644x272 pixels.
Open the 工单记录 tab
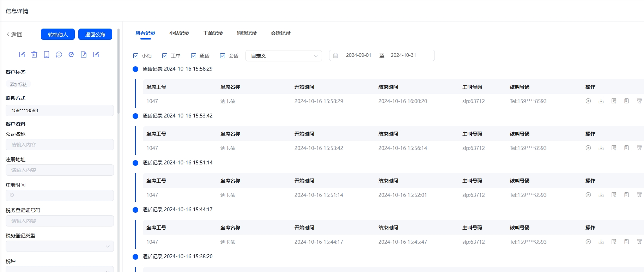(x=213, y=33)
